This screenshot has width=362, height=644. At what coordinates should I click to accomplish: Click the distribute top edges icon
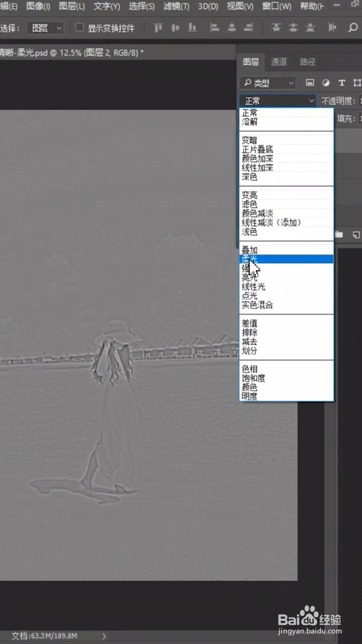[x=277, y=28]
